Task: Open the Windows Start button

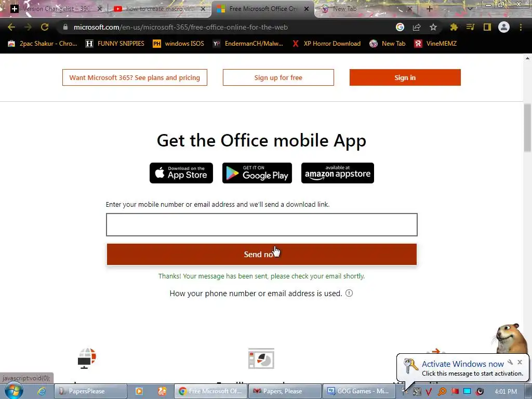Action: [14, 391]
